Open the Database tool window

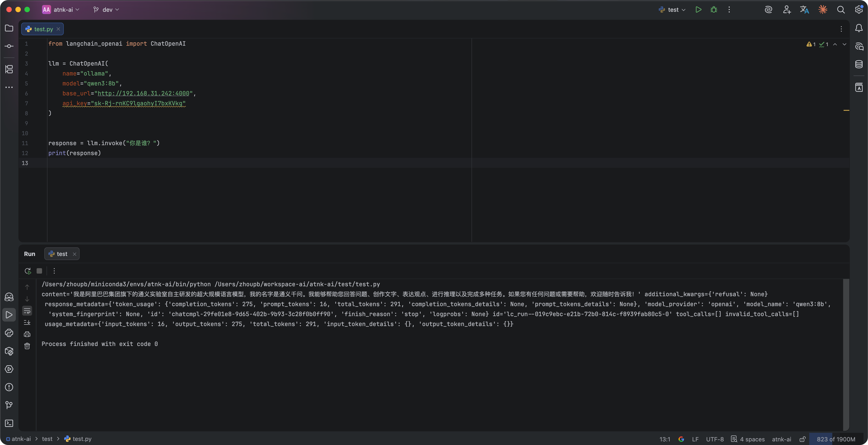click(859, 64)
